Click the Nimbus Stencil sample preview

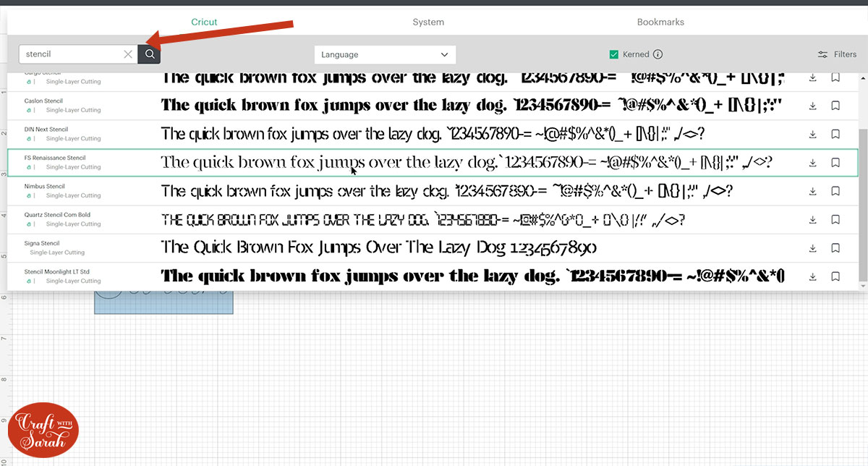coord(447,191)
